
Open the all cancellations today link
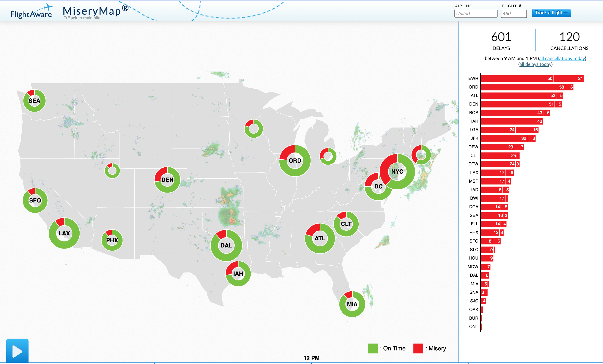pyautogui.click(x=562, y=58)
